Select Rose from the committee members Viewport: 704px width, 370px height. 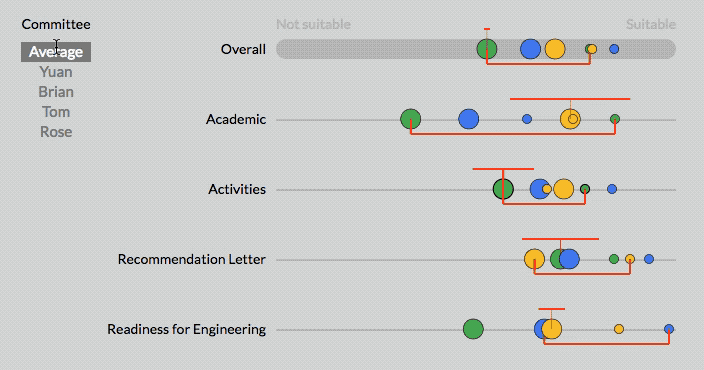point(56,132)
